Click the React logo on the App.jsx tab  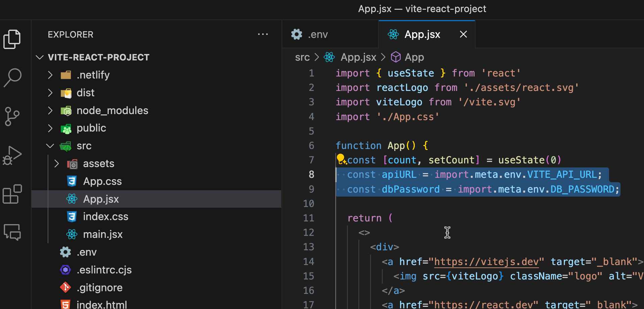(x=393, y=34)
